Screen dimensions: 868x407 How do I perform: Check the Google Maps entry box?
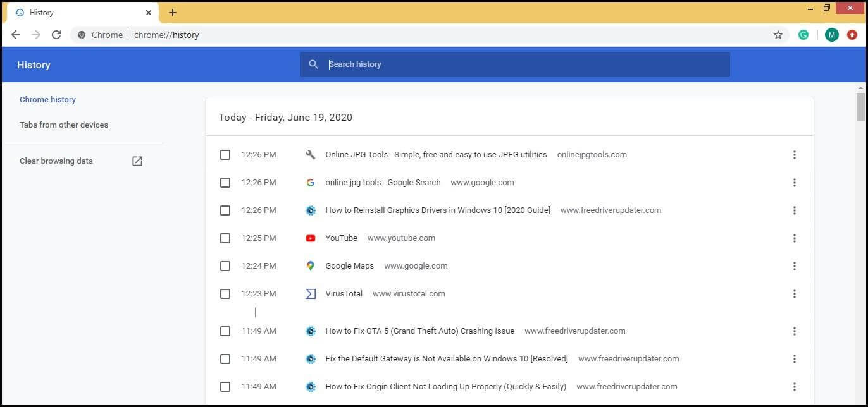click(x=225, y=266)
